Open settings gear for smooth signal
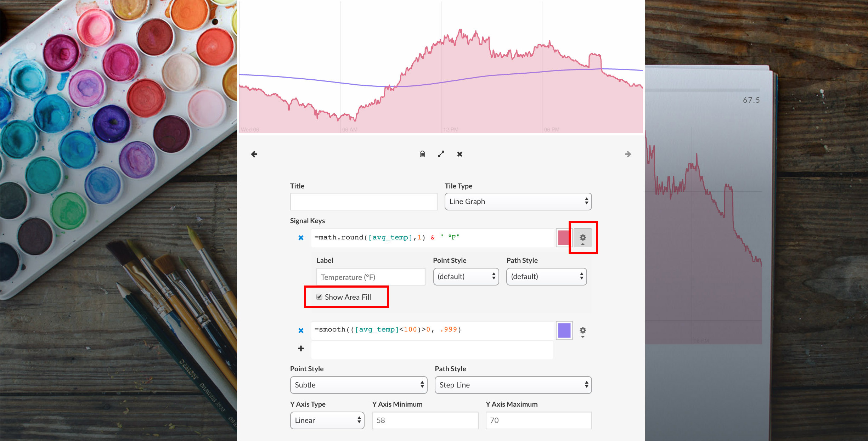The image size is (868, 441). point(583,331)
